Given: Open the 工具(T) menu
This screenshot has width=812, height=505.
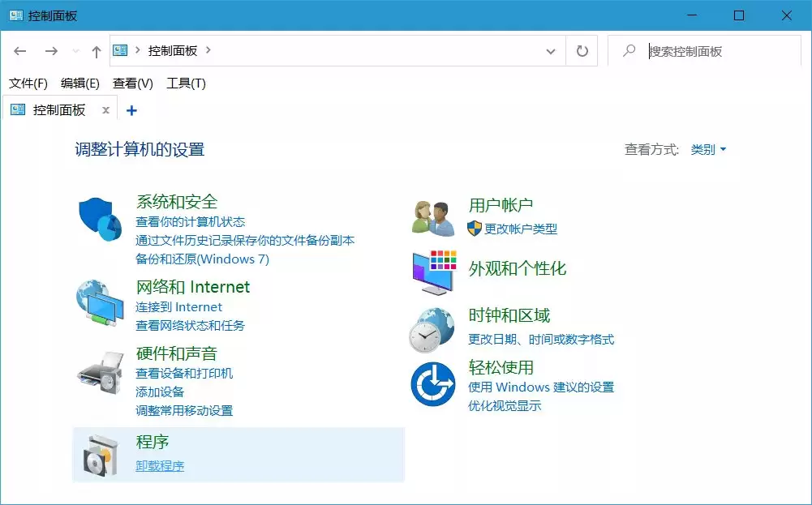Looking at the screenshot, I should pyautogui.click(x=186, y=83).
